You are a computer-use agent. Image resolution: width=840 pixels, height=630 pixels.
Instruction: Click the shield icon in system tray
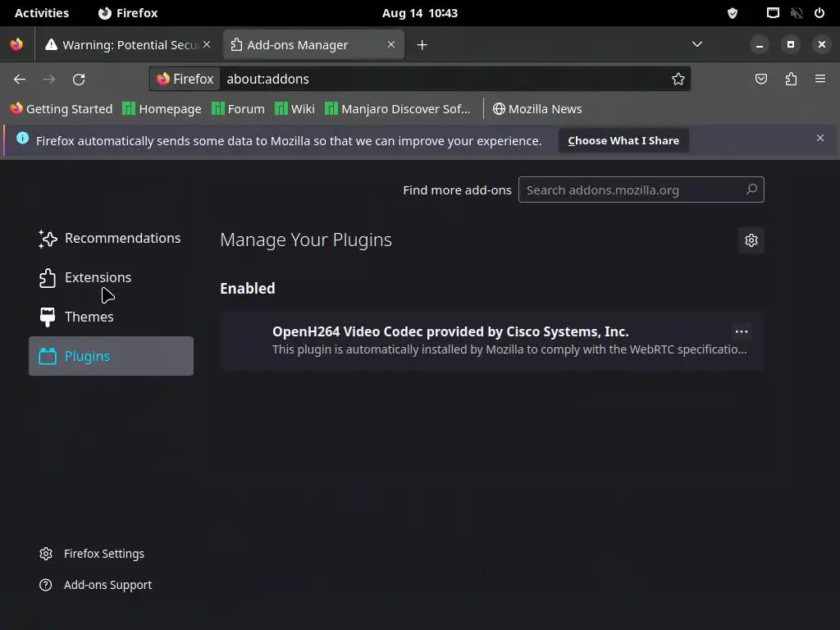coord(733,13)
